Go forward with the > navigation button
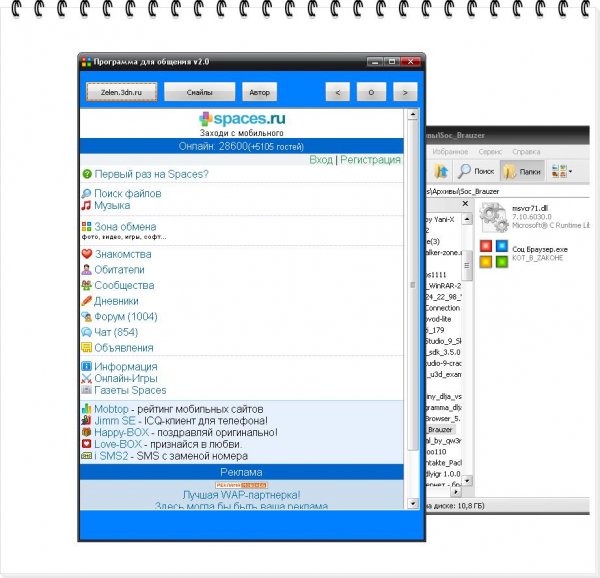The height and width of the screenshot is (578, 600). click(x=405, y=92)
